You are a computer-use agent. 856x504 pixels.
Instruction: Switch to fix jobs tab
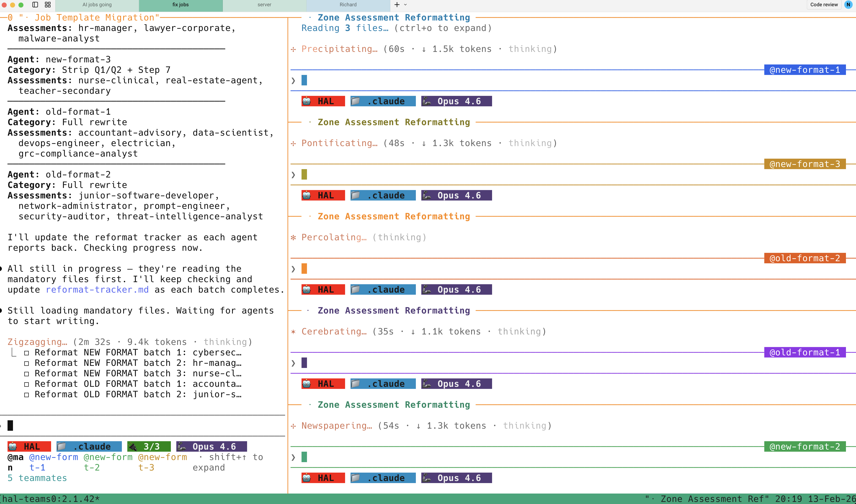coord(181,5)
